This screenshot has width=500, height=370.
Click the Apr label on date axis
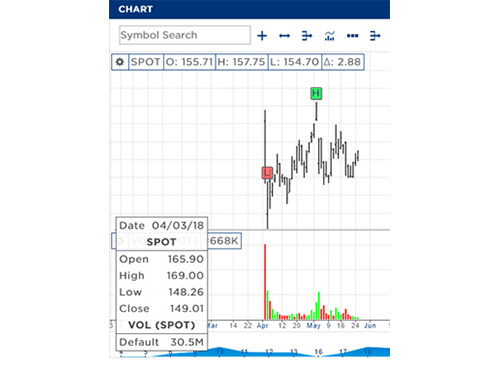pos(263,325)
